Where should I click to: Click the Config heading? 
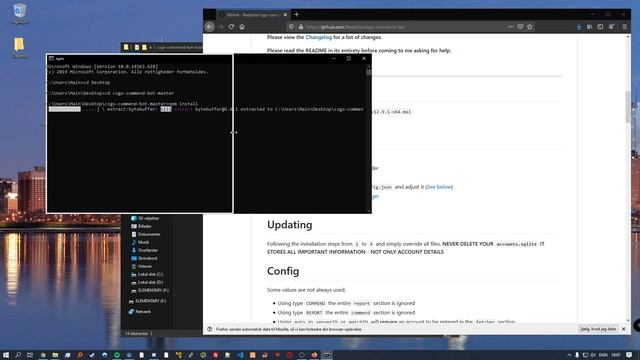pyautogui.click(x=283, y=271)
